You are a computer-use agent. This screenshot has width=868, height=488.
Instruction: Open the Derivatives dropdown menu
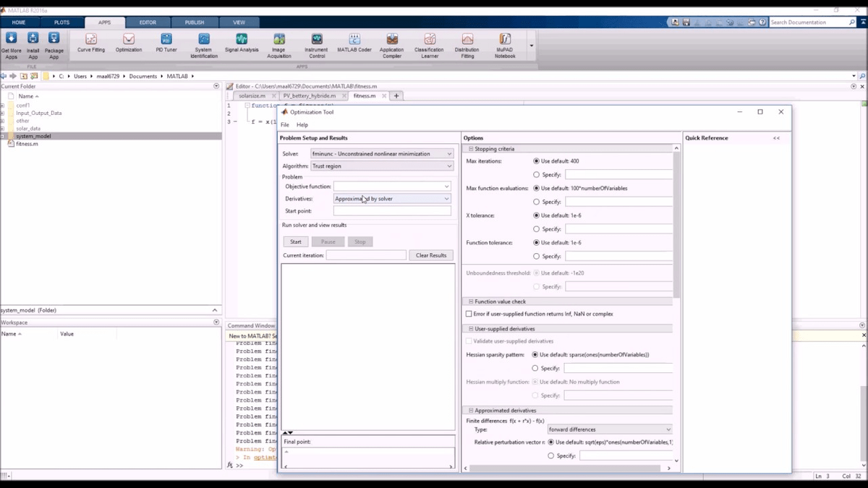click(392, 199)
